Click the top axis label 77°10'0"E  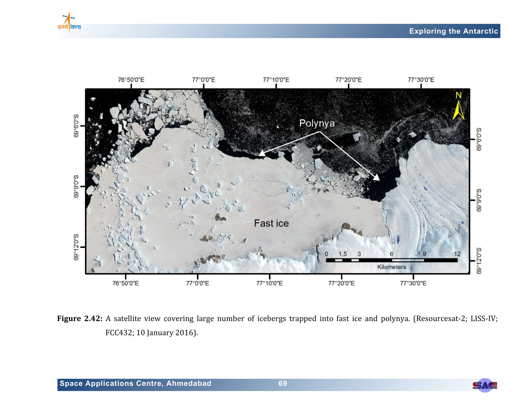276,80
